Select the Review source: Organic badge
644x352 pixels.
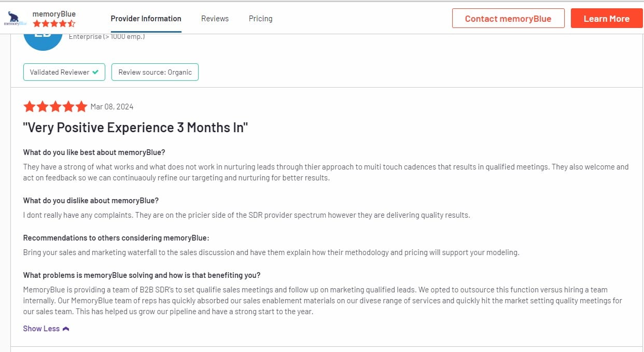155,72
